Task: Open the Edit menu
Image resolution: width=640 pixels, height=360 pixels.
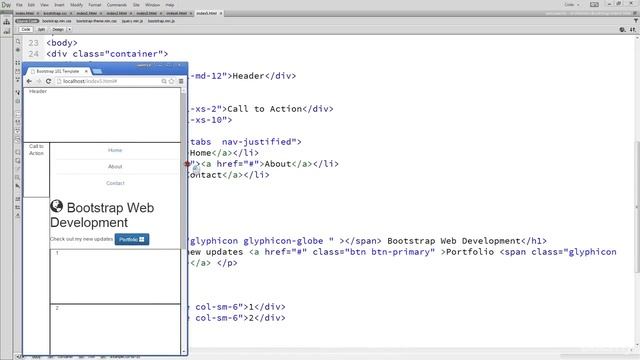Action: coord(31,5)
